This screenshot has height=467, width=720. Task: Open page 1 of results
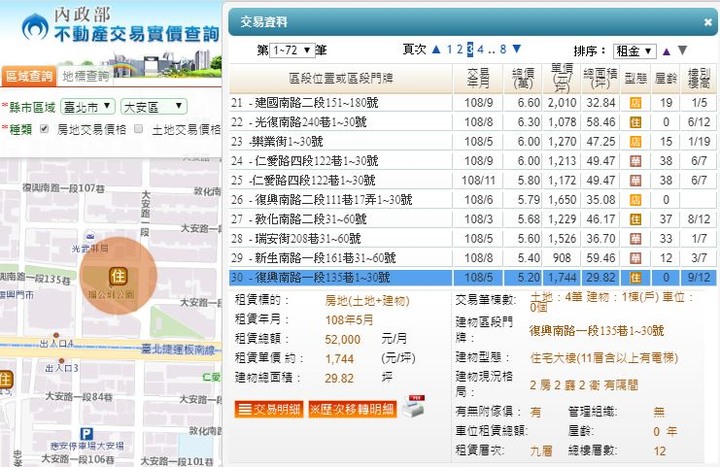(x=450, y=49)
